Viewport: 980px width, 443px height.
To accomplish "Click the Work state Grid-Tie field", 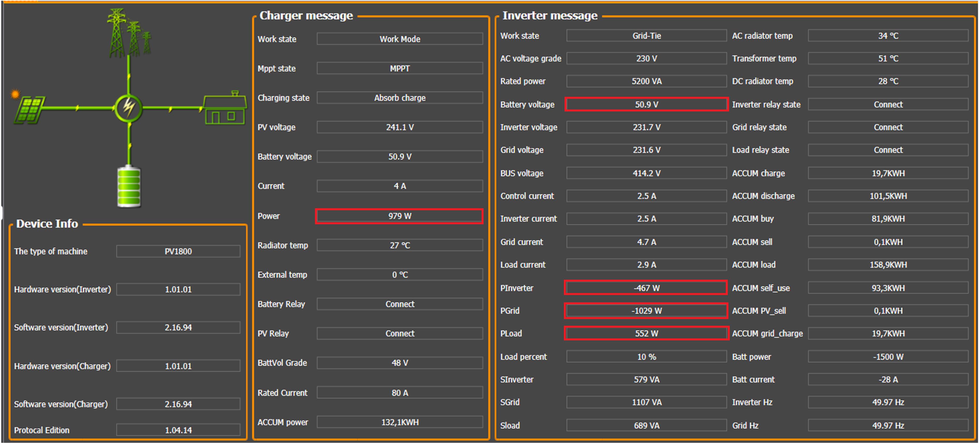I will (x=646, y=36).
